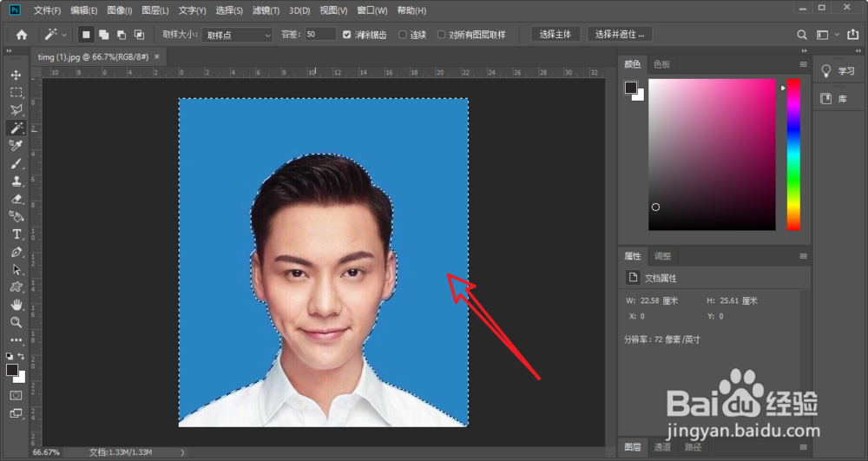The width and height of the screenshot is (868, 461).
Task: Switch to the 色板 swatches tab
Action: [661, 64]
